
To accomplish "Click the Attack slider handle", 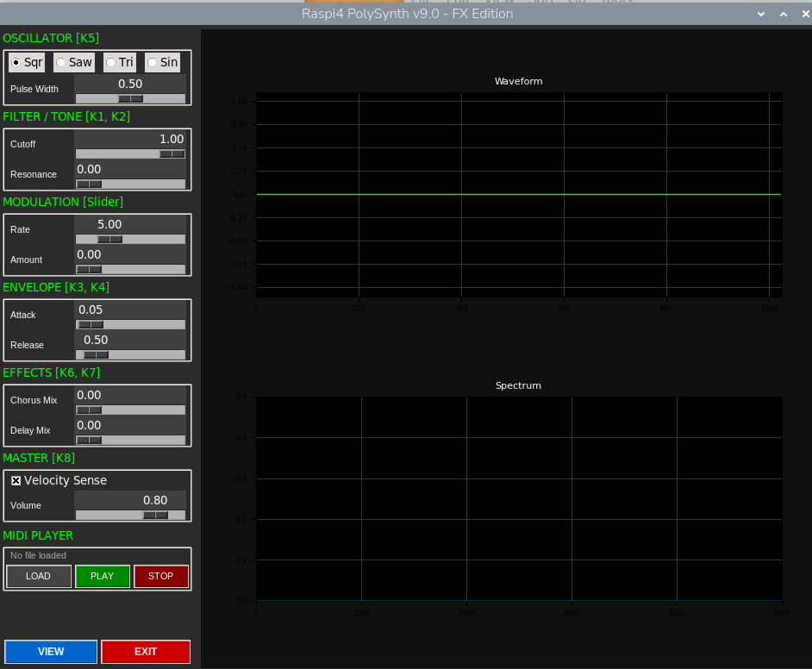I will [91, 324].
